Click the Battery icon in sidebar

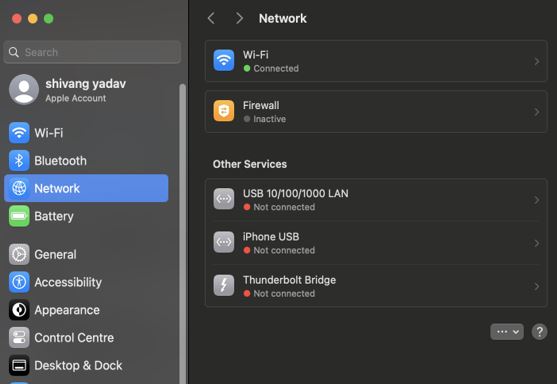[19, 216]
